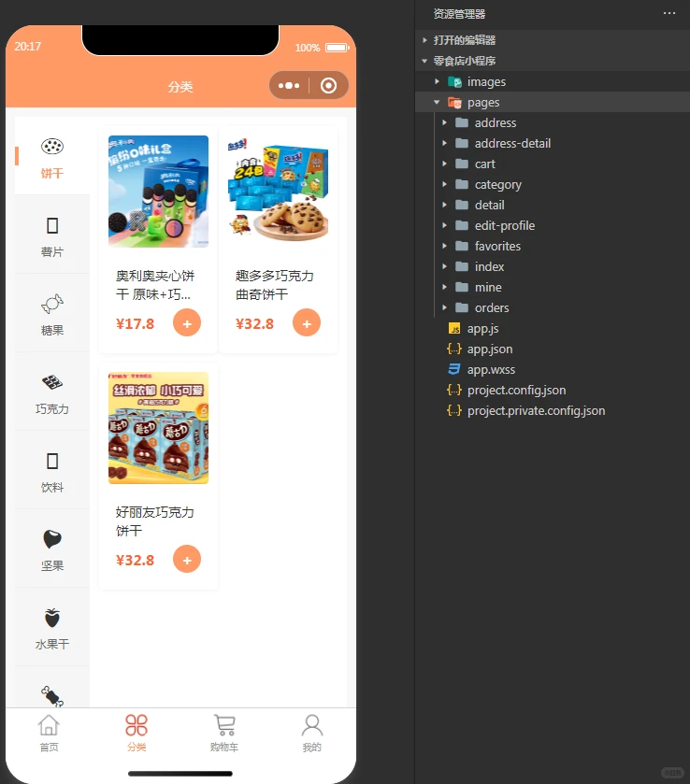690x784 pixels.
Task: Open the 奥利奥 cookie product image
Action: click(158, 191)
